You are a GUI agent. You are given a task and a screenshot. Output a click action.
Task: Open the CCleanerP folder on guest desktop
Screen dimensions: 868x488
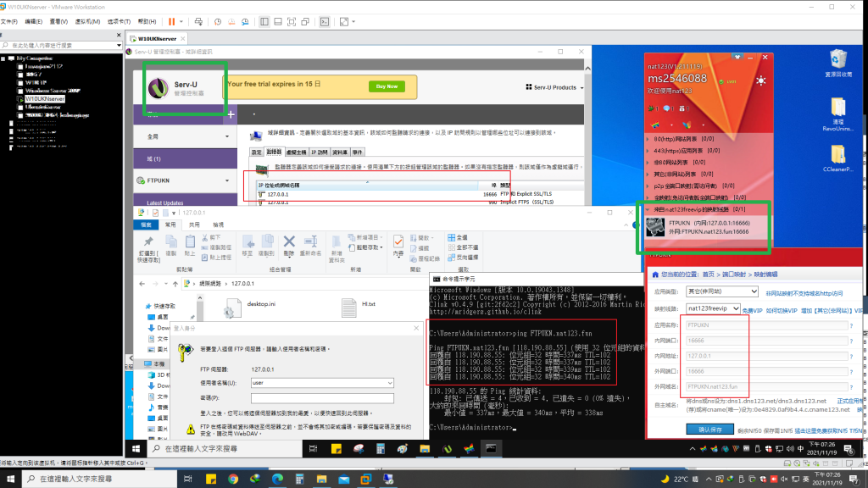(838, 158)
